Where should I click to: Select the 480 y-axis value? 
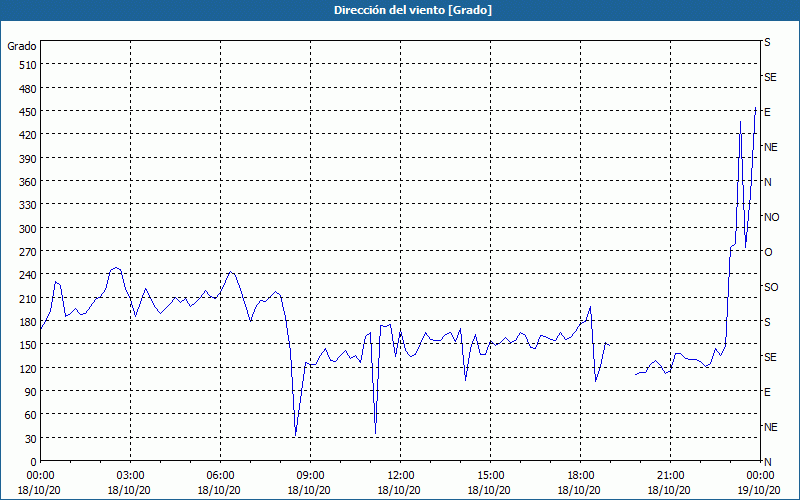pos(28,89)
